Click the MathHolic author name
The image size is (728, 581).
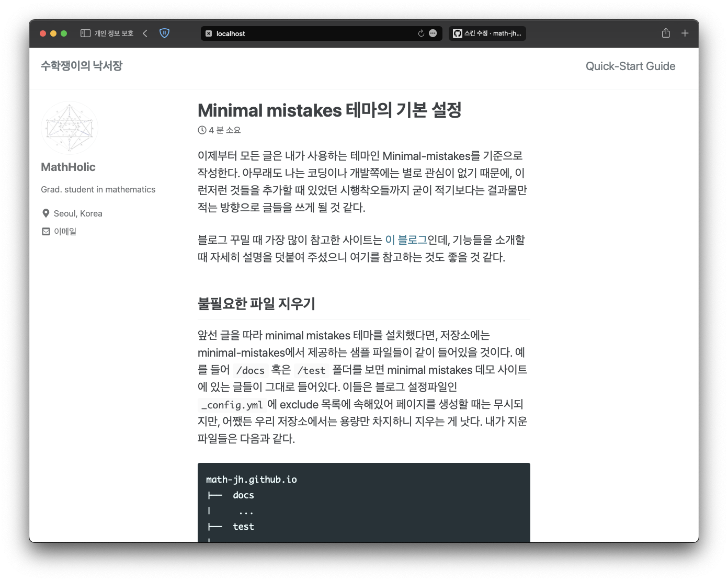(x=68, y=167)
